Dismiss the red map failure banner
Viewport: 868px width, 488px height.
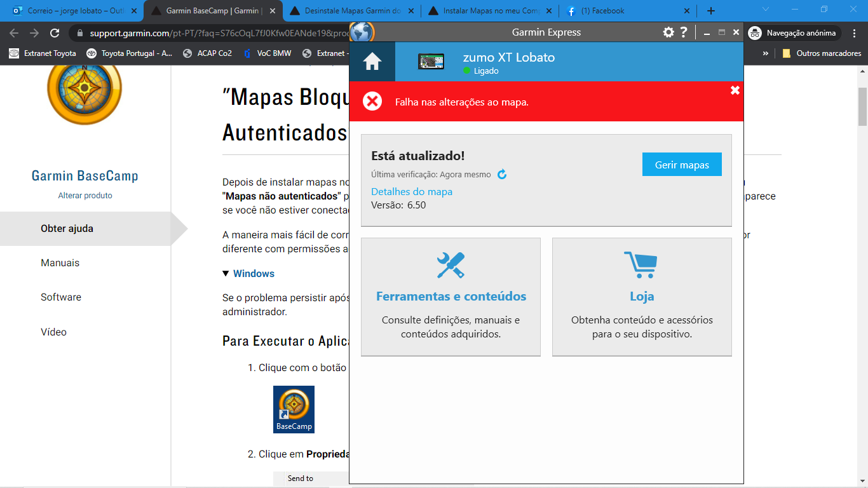[x=735, y=90]
